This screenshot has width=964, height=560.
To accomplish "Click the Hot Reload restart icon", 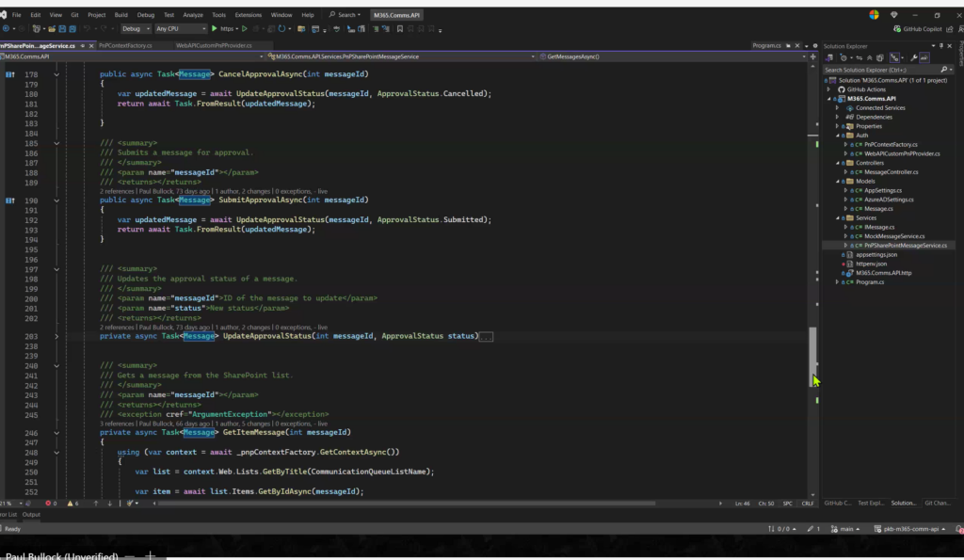I will (281, 29).
